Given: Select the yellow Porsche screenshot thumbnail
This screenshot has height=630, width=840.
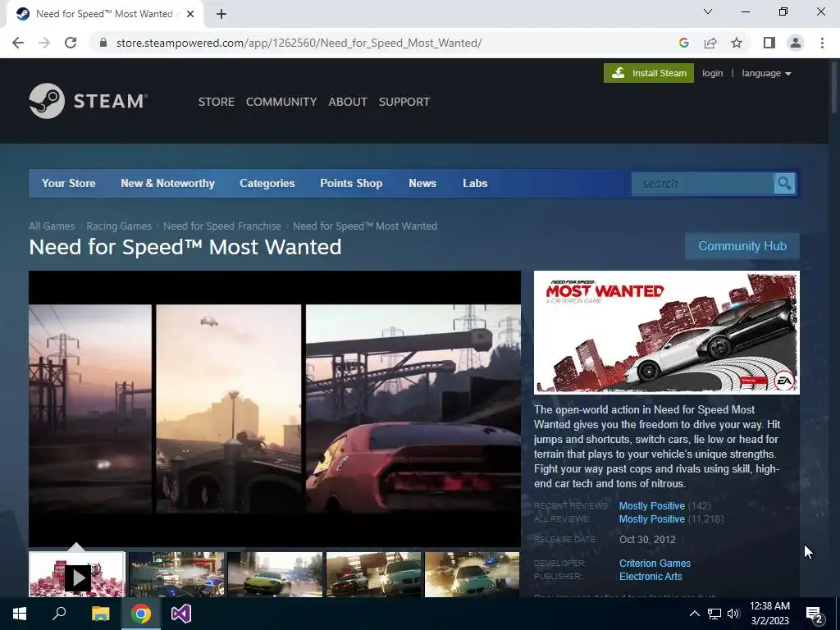Looking at the screenshot, I should click(276, 575).
